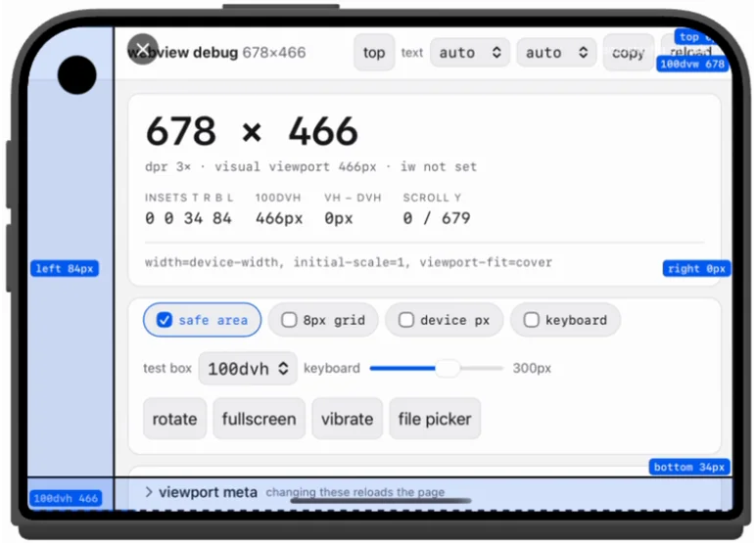
Task: Click the top button in header
Action: coord(374,53)
